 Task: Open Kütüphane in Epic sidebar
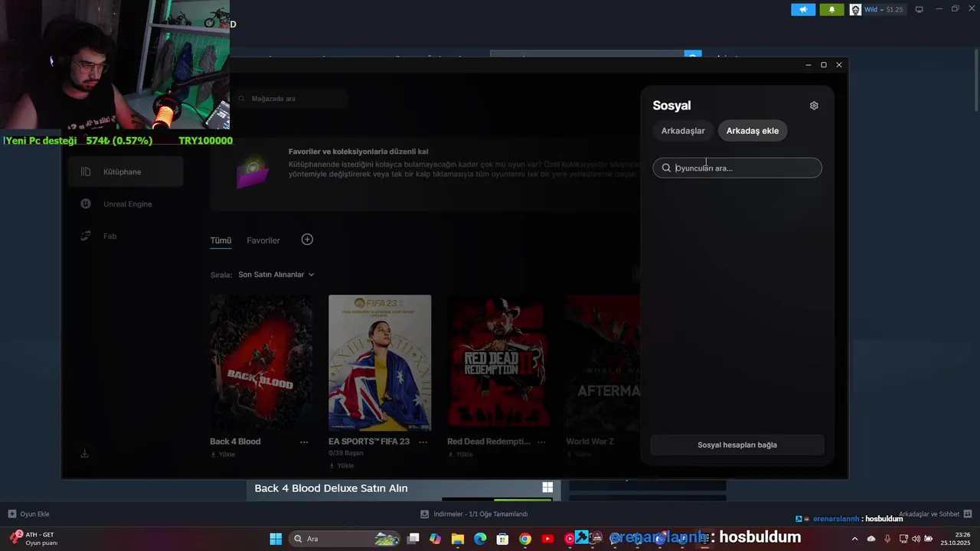(126, 171)
